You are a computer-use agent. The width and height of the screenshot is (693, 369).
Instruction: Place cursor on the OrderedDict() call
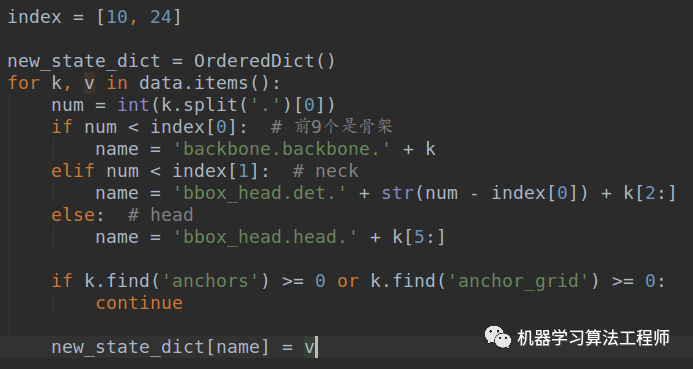pos(264,61)
